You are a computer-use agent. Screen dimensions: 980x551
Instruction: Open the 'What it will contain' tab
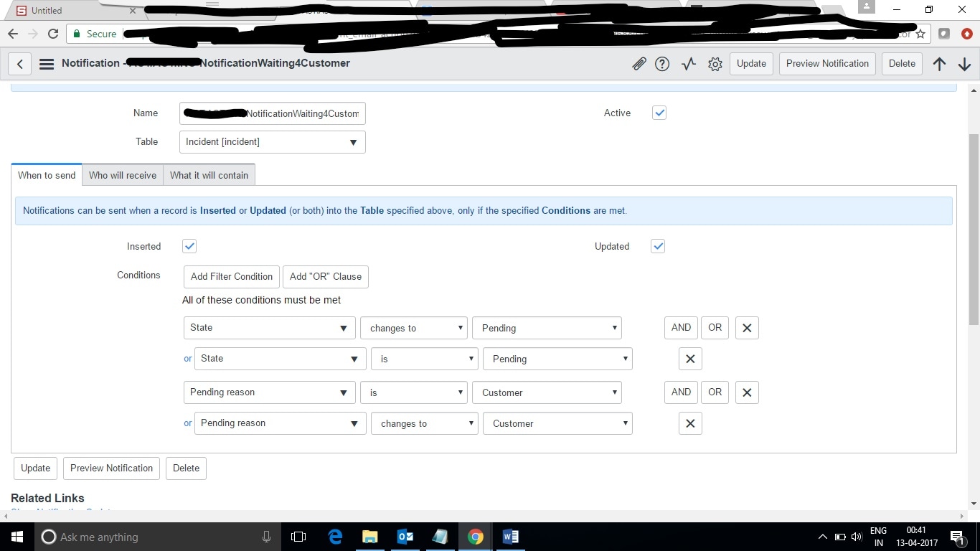(209, 175)
